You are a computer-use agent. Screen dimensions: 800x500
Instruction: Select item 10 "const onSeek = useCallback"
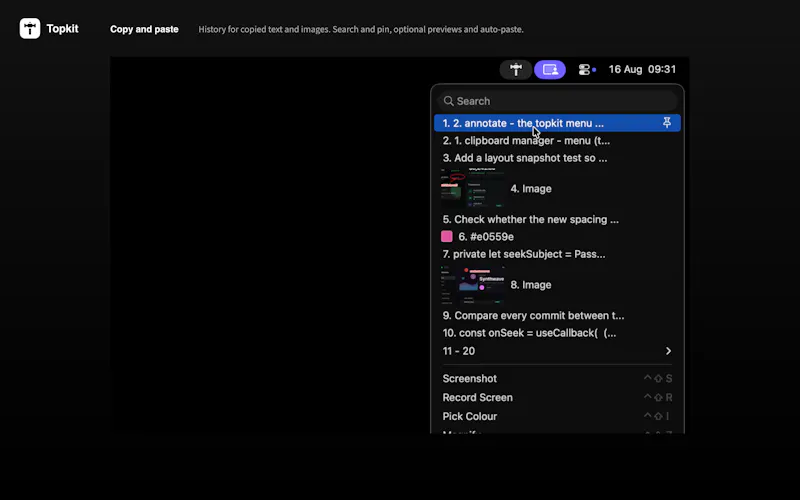pos(557,333)
